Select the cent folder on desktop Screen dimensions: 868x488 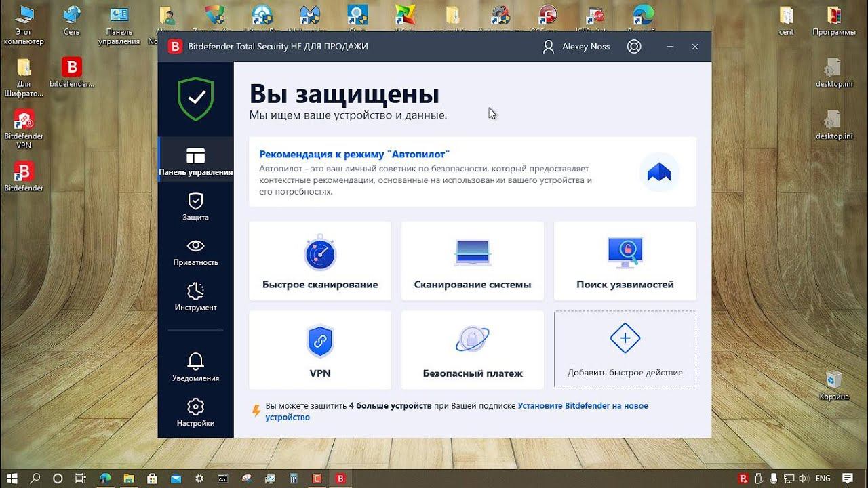[x=787, y=21]
